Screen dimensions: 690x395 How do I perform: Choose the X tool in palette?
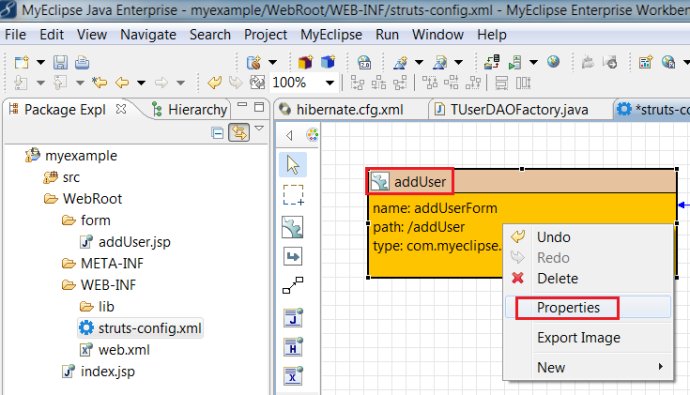[x=293, y=376]
